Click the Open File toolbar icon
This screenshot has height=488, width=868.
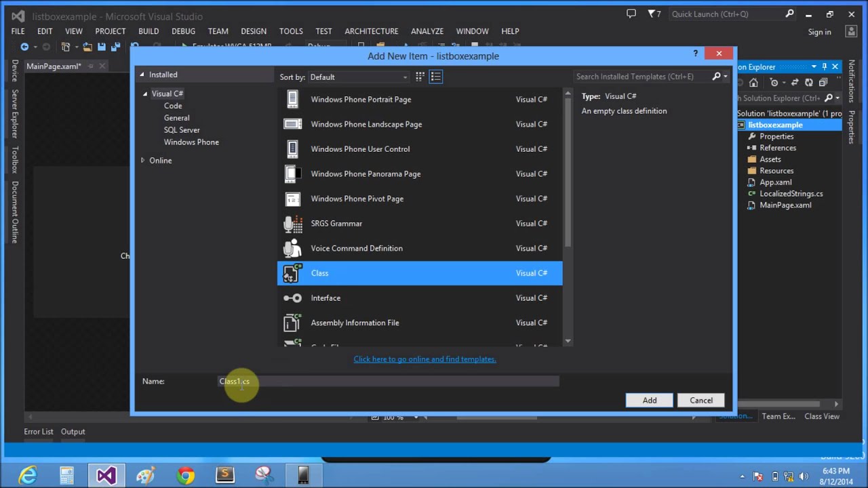coord(87,47)
